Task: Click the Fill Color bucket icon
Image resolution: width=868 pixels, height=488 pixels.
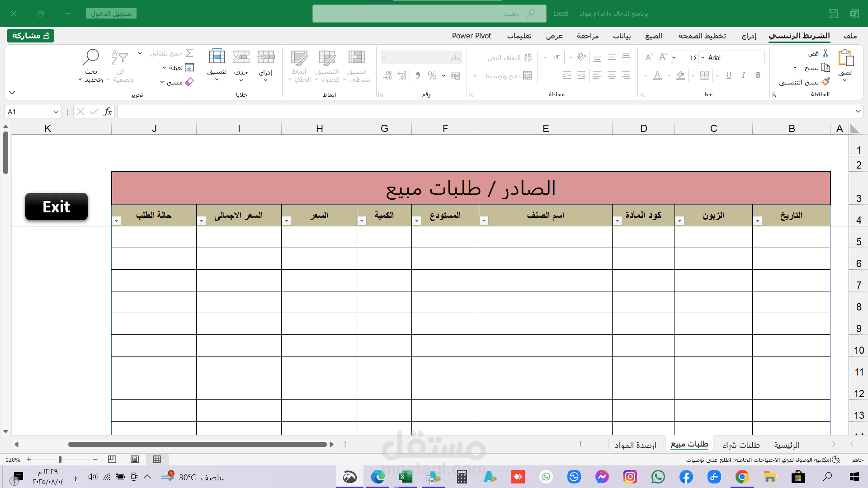Action: (x=680, y=75)
